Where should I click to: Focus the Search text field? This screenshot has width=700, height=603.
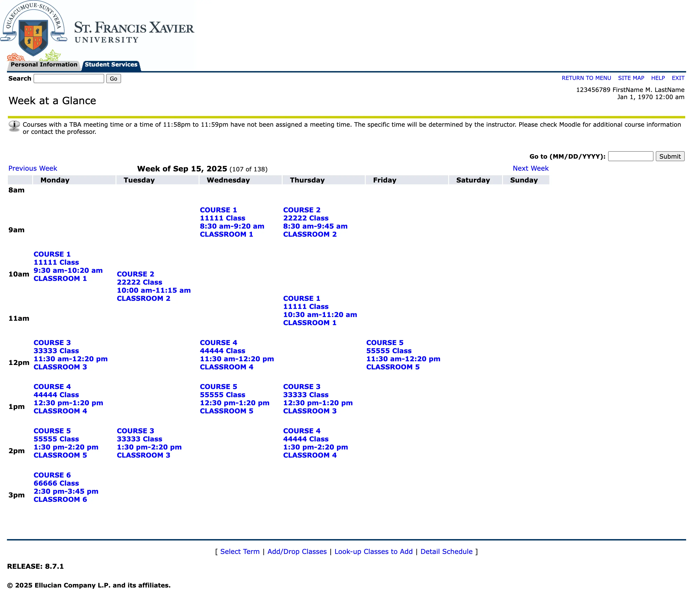point(69,79)
